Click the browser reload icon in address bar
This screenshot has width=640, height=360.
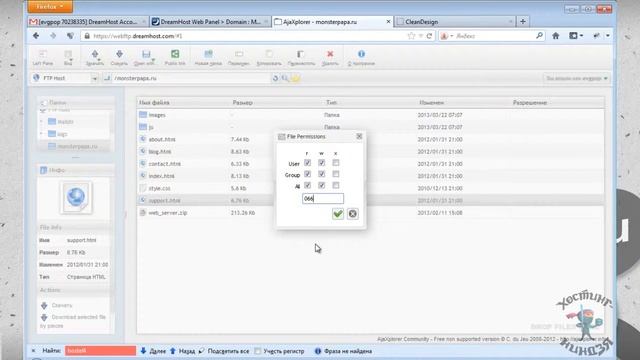tap(429, 36)
